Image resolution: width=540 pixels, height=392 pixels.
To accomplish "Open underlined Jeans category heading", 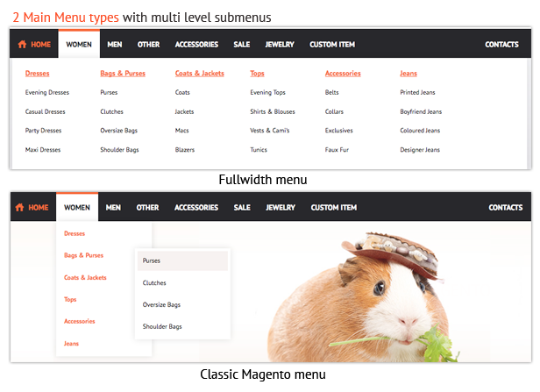I will click(x=409, y=74).
